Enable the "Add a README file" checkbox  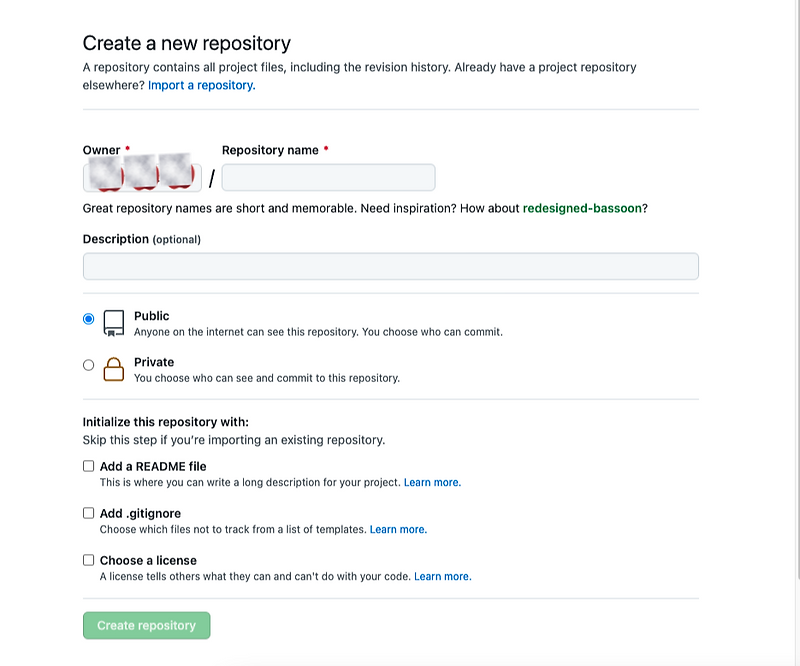pos(89,465)
